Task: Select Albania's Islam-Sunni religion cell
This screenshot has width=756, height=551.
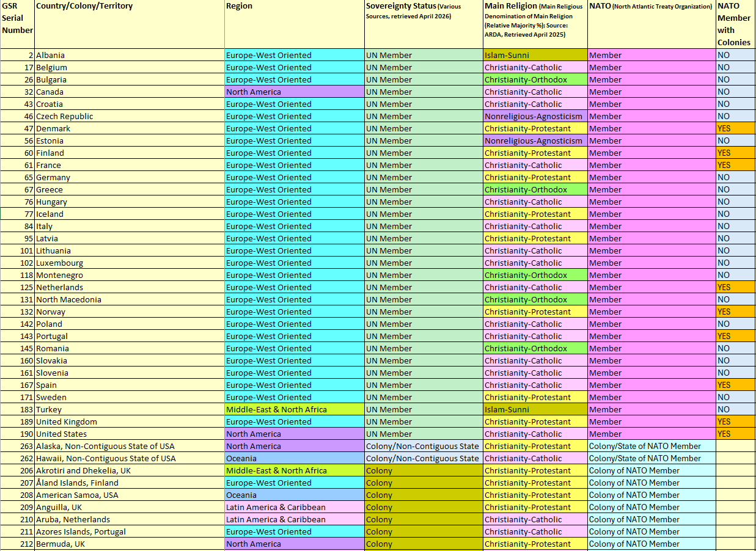Action: coord(535,55)
